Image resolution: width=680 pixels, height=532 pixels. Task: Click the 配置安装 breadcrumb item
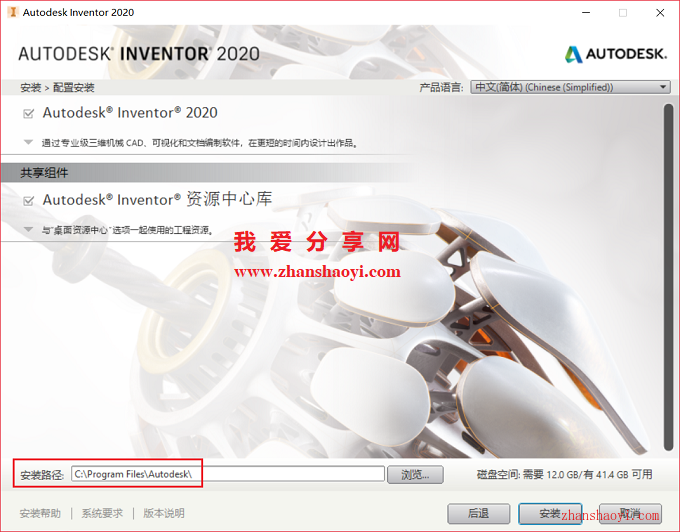[x=73, y=88]
